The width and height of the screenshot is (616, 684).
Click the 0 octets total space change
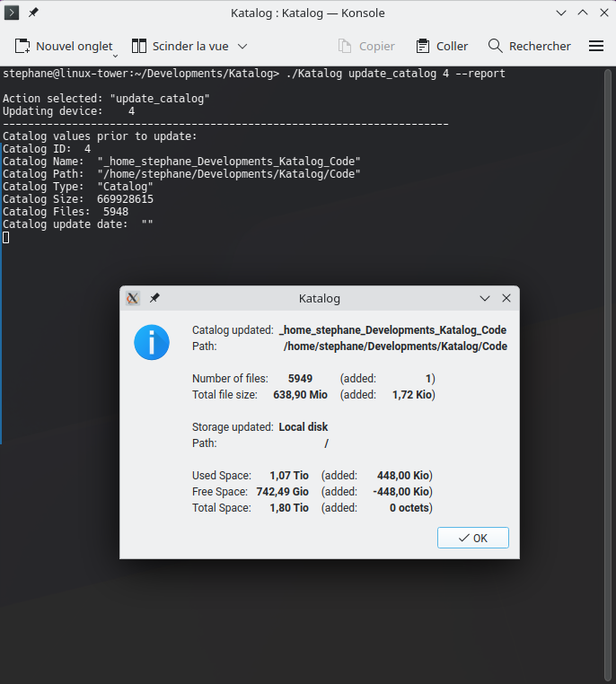pos(409,508)
